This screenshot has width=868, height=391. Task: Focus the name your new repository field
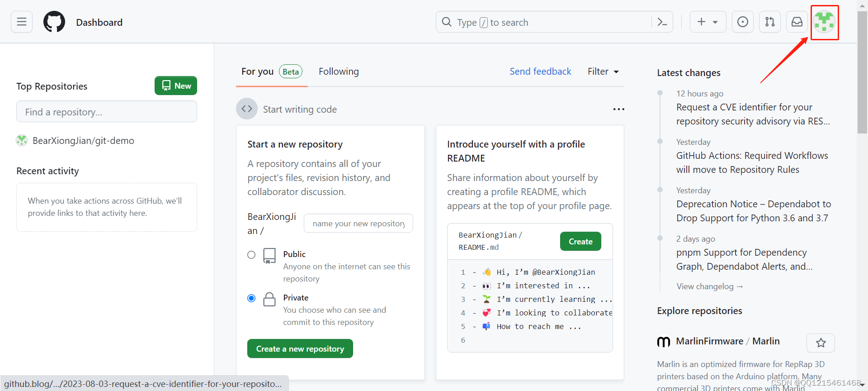(359, 223)
